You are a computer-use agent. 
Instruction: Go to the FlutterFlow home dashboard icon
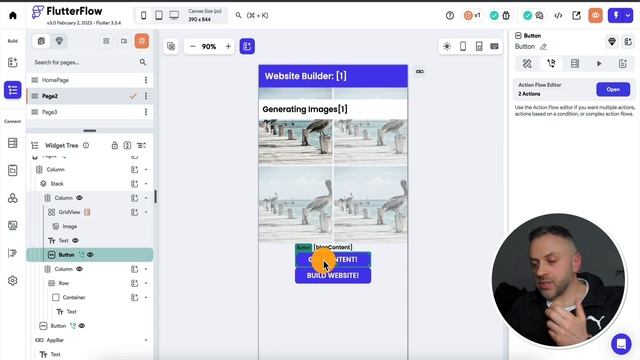click(x=13, y=16)
